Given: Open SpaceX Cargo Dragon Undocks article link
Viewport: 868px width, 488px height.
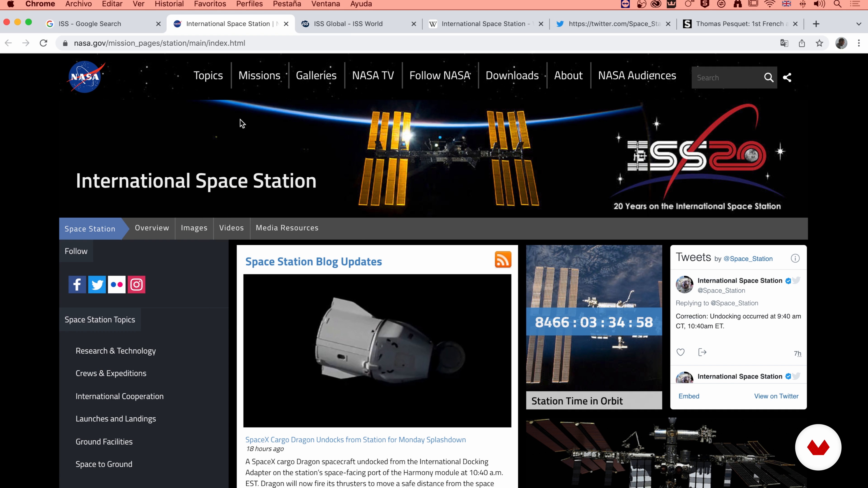Looking at the screenshot, I should click(356, 440).
